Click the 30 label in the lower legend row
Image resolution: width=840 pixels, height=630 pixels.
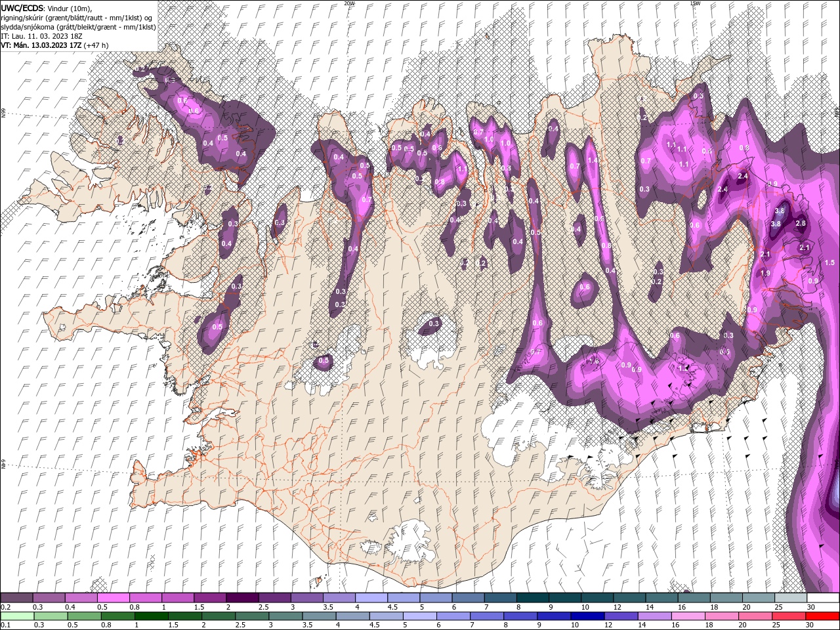[809, 625]
